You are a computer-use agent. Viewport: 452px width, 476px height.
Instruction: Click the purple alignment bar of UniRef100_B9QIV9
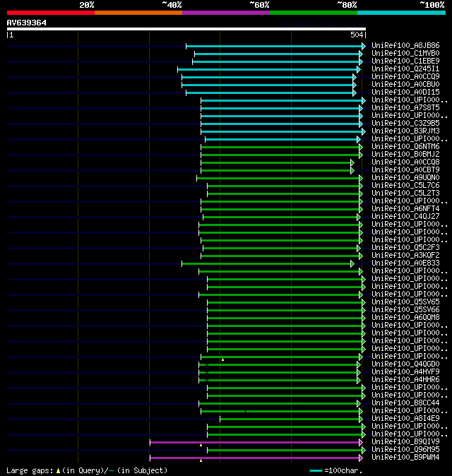point(255,442)
